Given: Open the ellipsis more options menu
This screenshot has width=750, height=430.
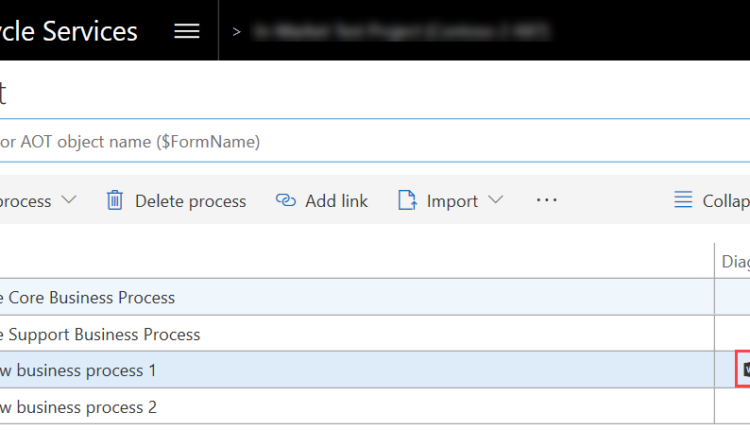Looking at the screenshot, I should [546, 201].
